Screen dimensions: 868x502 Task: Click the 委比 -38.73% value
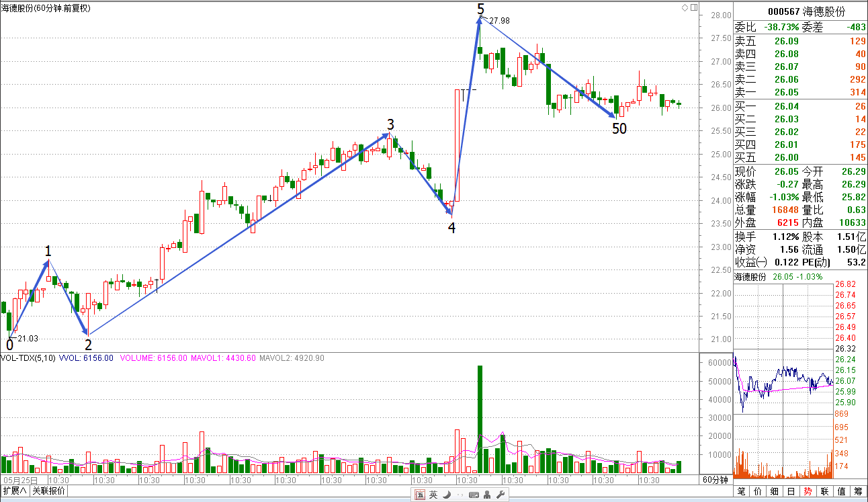click(781, 28)
